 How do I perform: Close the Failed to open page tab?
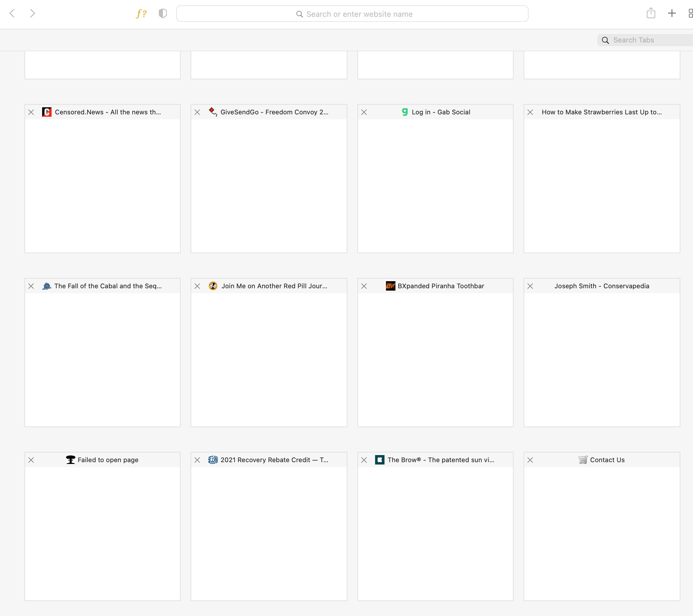click(31, 460)
